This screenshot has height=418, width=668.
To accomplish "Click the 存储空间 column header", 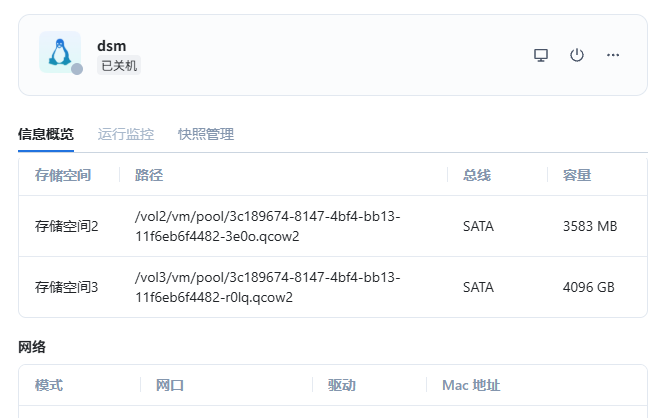I will click(x=63, y=175).
